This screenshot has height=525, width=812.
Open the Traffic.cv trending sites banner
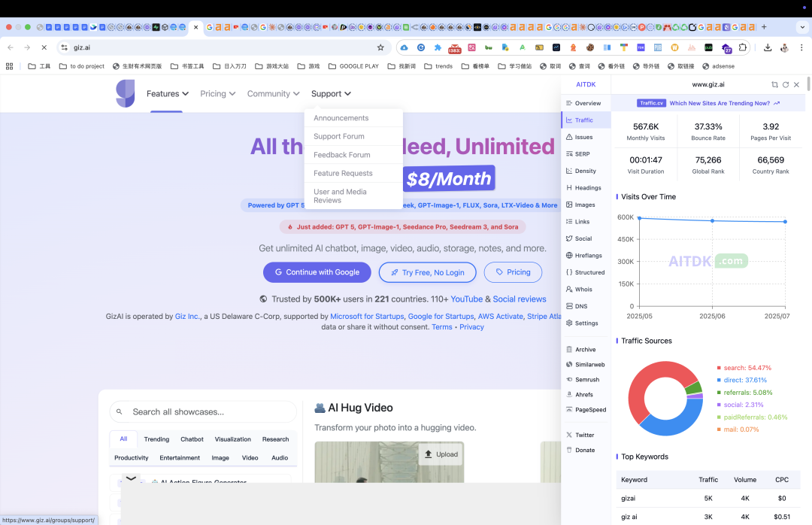coord(708,103)
